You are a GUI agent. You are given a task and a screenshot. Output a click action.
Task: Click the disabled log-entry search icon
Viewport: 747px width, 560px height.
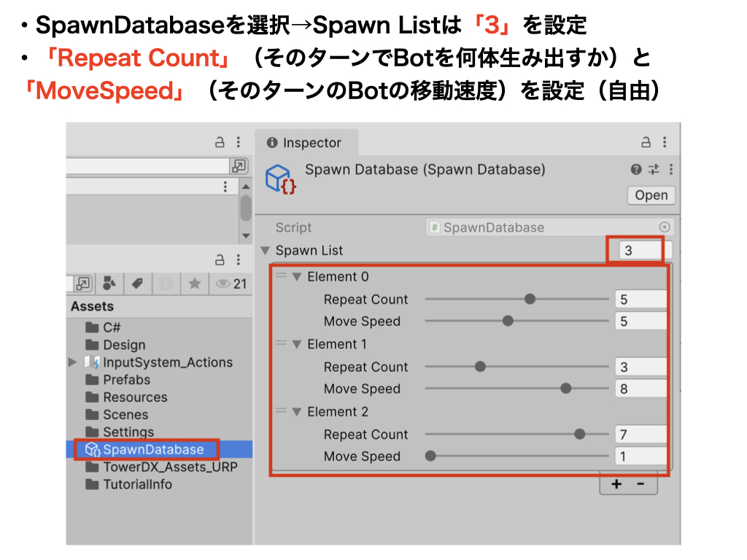(x=166, y=284)
